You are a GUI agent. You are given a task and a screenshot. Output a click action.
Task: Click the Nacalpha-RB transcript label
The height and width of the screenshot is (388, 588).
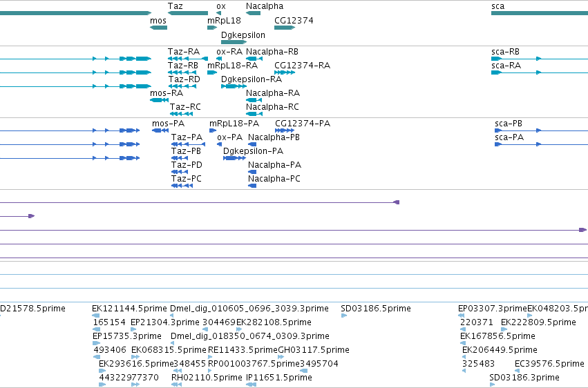(x=272, y=52)
